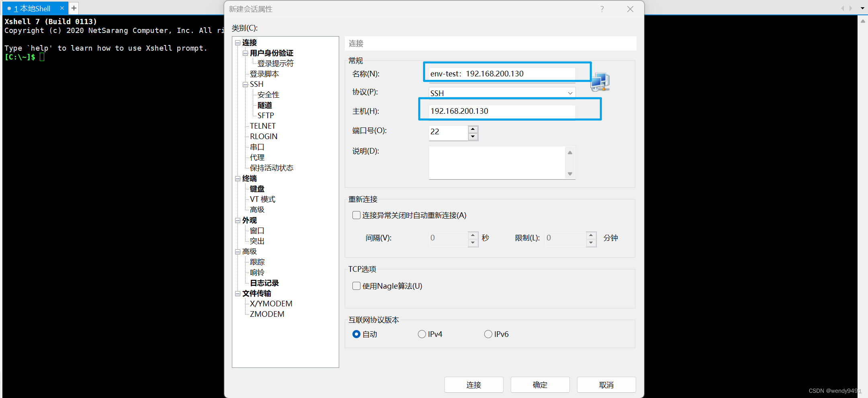Click the description box scroll down arrow
The image size is (868, 398).
(x=570, y=174)
